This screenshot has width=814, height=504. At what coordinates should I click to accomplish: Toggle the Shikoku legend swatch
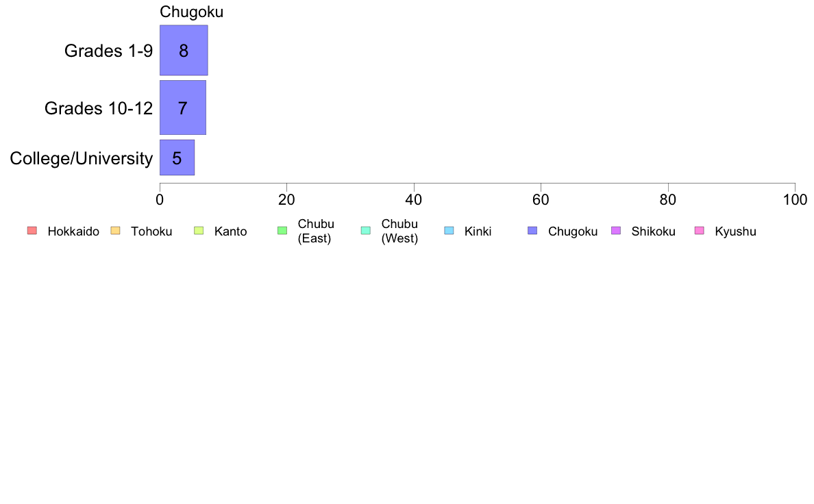pyautogui.click(x=616, y=231)
